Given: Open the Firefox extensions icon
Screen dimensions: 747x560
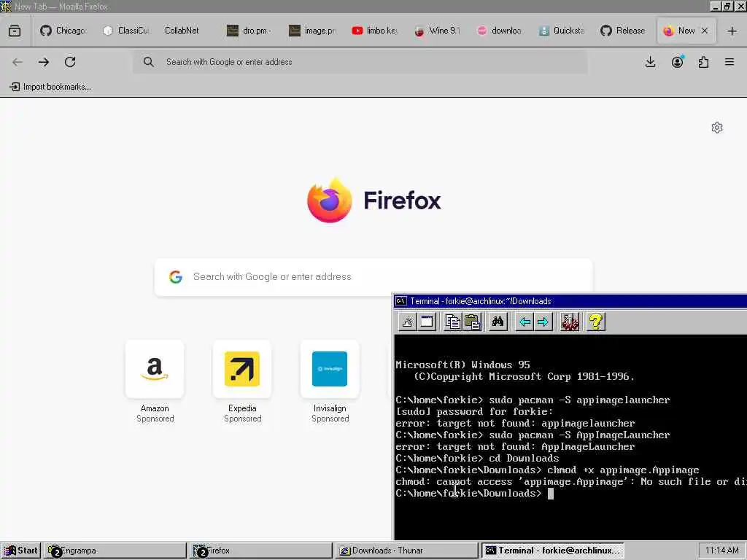Looking at the screenshot, I should point(703,62).
